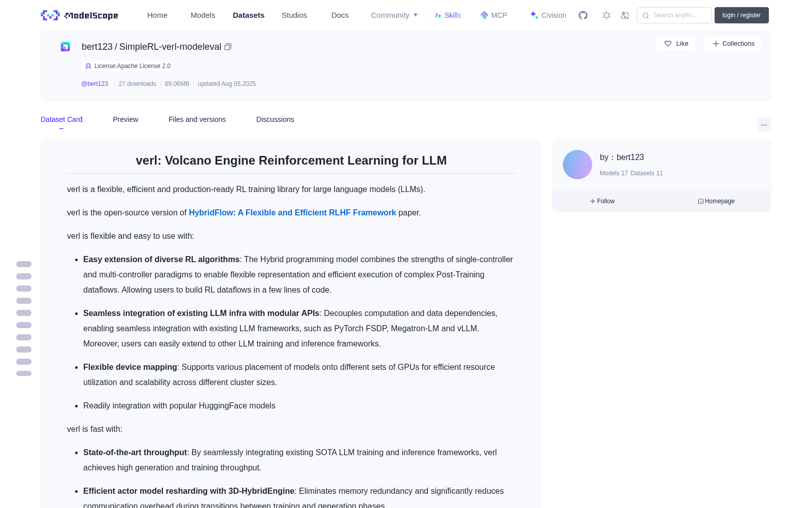Click the Models 17 count
The height and width of the screenshot is (508, 812).
click(x=614, y=173)
